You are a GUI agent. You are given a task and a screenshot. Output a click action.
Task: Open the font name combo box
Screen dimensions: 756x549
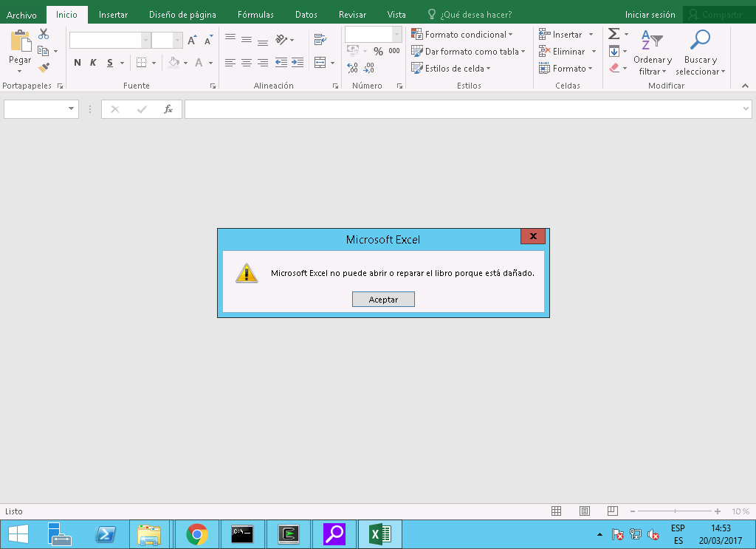click(x=110, y=41)
